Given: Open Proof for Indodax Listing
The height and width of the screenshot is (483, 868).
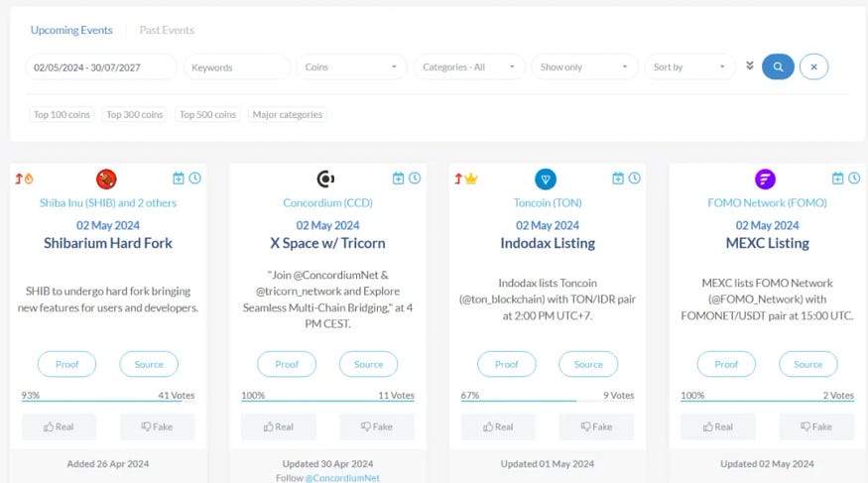Looking at the screenshot, I should tap(507, 364).
